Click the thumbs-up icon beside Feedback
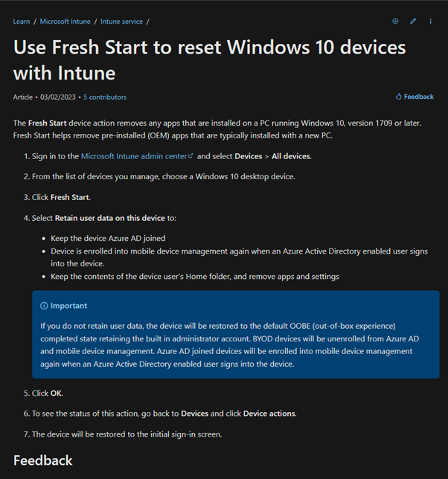448x479 pixels. tap(398, 97)
